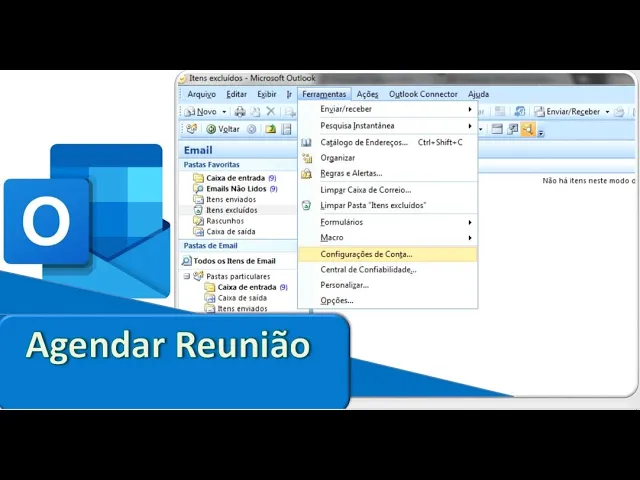Expand the Pesquisa Instantânea submenu
The height and width of the screenshot is (480, 640).
click(388, 126)
